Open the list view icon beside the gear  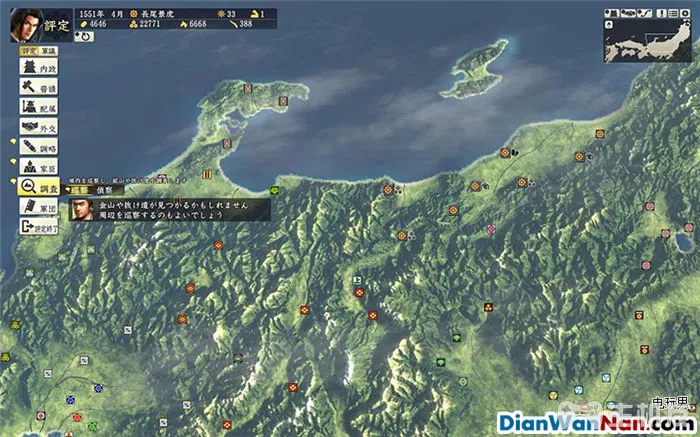click(x=673, y=13)
